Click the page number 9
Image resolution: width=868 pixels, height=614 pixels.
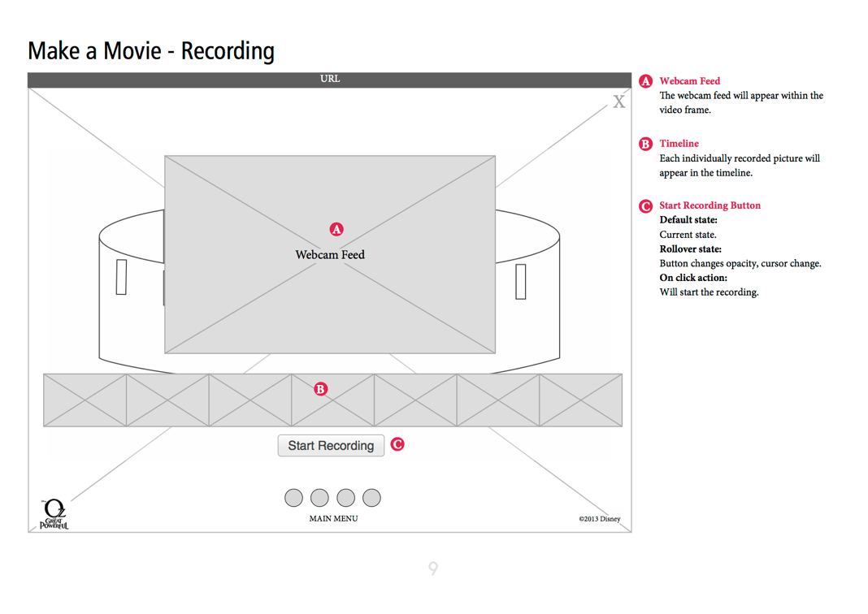(x=433, y=568)
